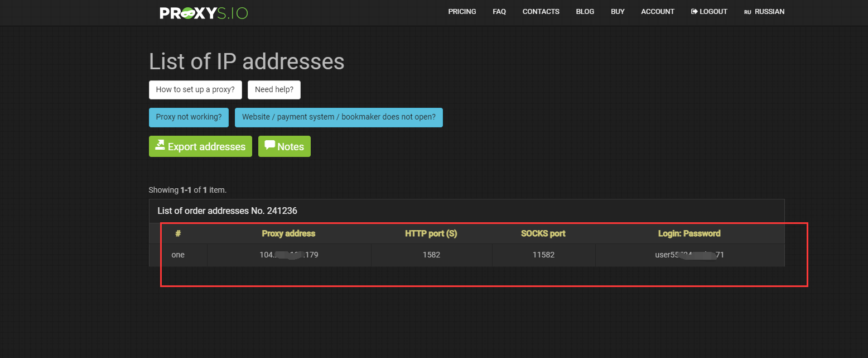868x358 pixels.
Task: Select the HTTP port value 1582
Action: click(x=431, y=255)
